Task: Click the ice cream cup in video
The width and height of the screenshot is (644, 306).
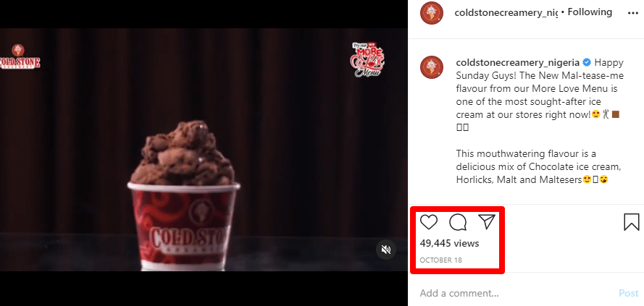Action: coord(183,195)
